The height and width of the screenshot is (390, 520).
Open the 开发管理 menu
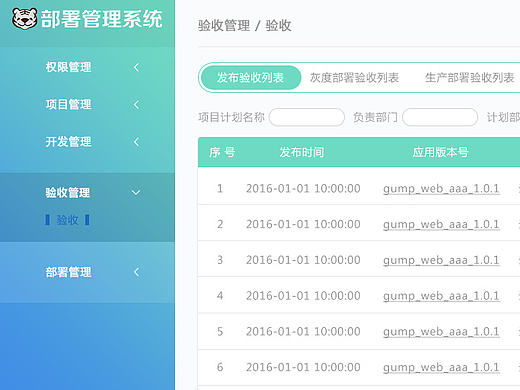68,142
